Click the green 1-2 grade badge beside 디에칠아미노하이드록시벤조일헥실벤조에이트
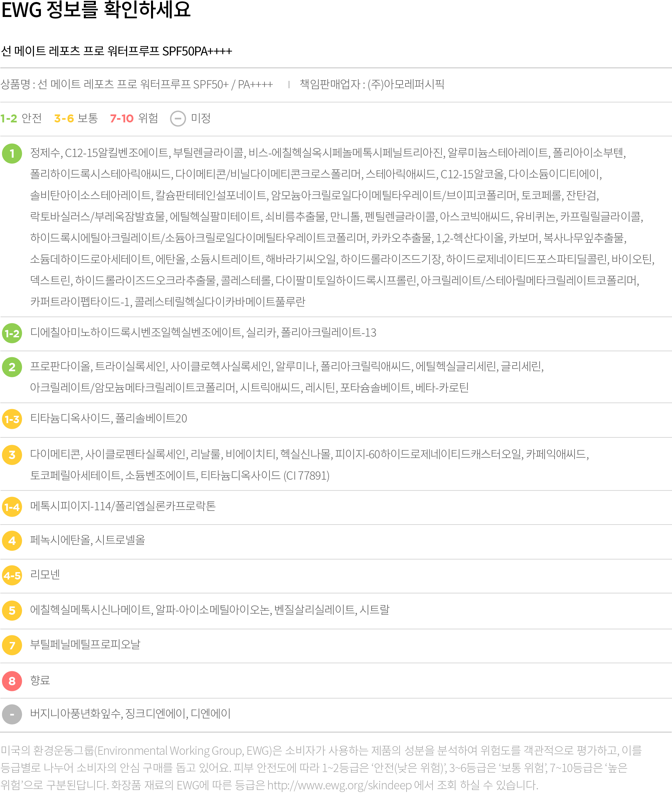This screenshot has width=672, height=797. tap(12, 333)
